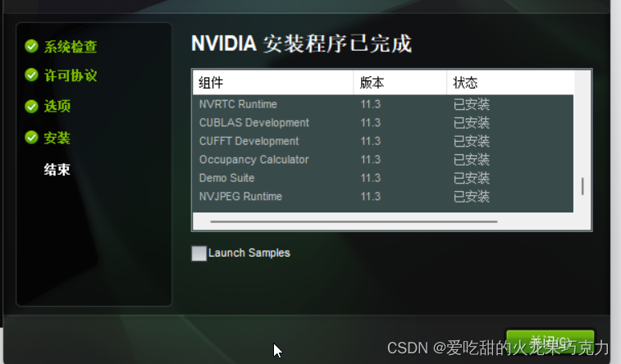The image size is (621, 364).
Task: Enable the Launch Samples checkbox
Action: point(199,253)
